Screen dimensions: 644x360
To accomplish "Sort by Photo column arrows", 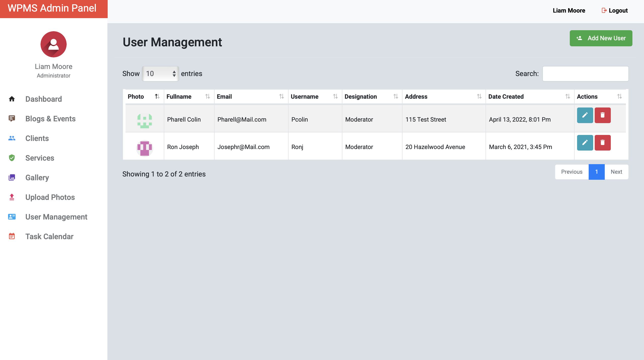I will (157, 96).
